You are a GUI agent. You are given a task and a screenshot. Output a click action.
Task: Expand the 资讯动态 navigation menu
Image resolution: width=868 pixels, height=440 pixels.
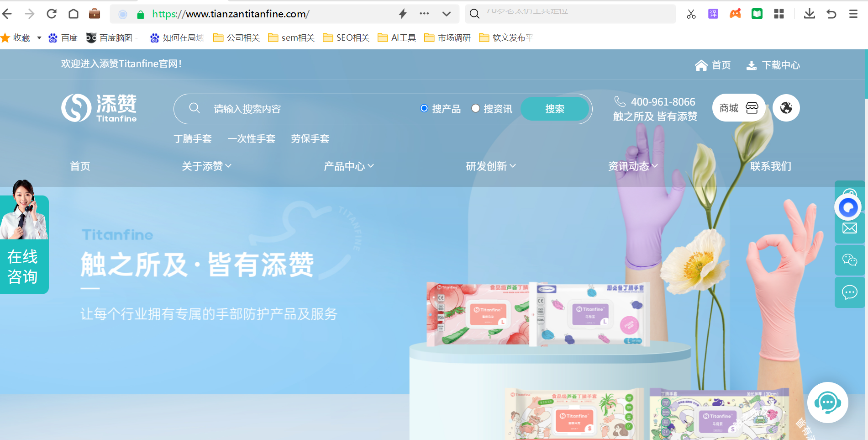[633, 166]
